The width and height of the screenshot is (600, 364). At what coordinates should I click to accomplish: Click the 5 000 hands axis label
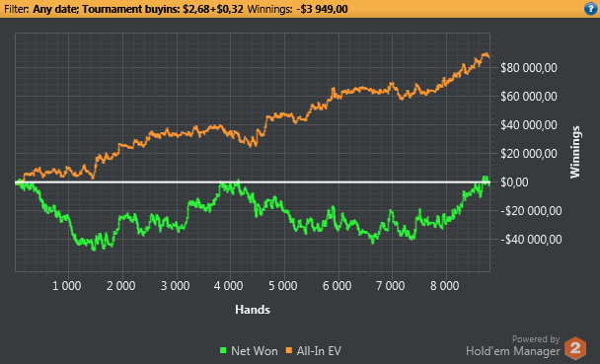(283, 286)
